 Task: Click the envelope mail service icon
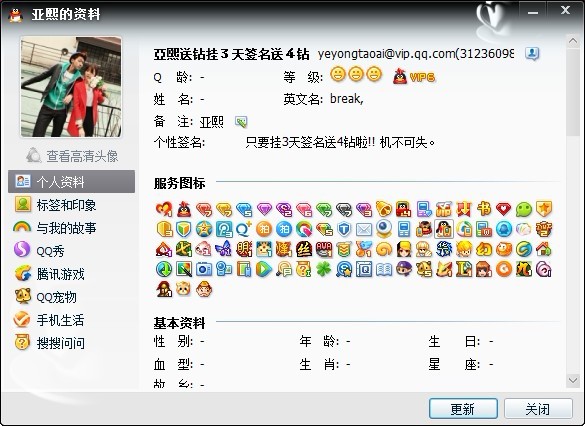[364, 229]
